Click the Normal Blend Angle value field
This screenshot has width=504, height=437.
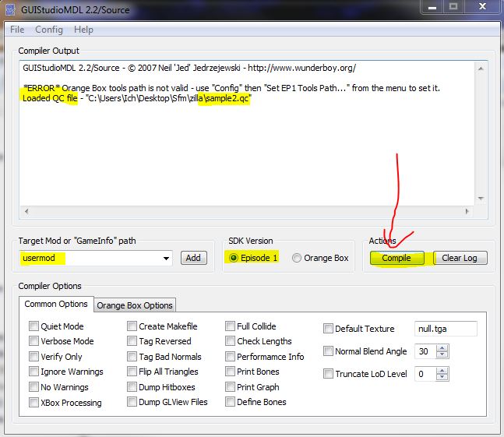click(425, 351)
